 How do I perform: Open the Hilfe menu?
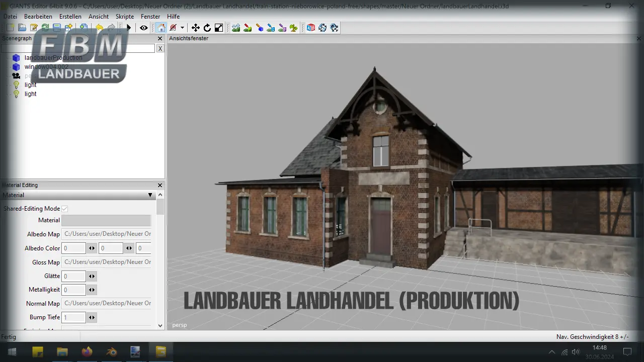(174, 17)
